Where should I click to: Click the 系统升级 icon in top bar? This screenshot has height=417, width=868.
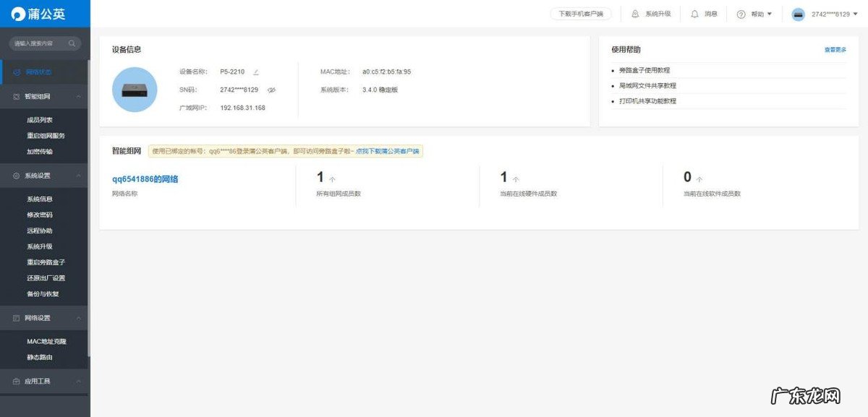tap(634, 13)
